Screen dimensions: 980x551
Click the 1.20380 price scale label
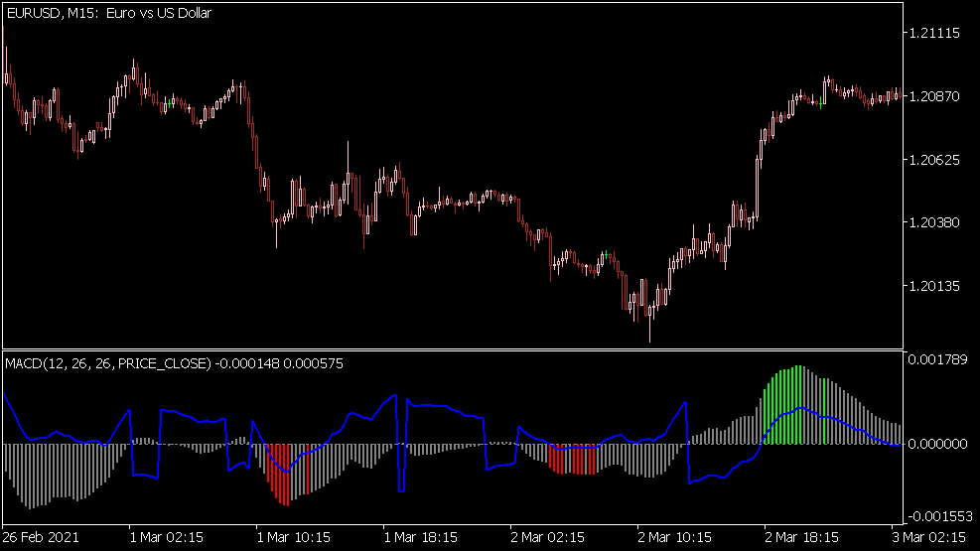tap(935, 222)
